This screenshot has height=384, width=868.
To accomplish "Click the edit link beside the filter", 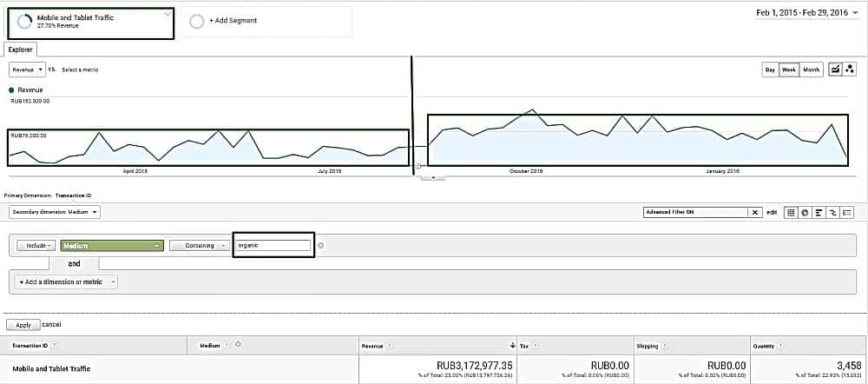I will click(x=772, y=212).
